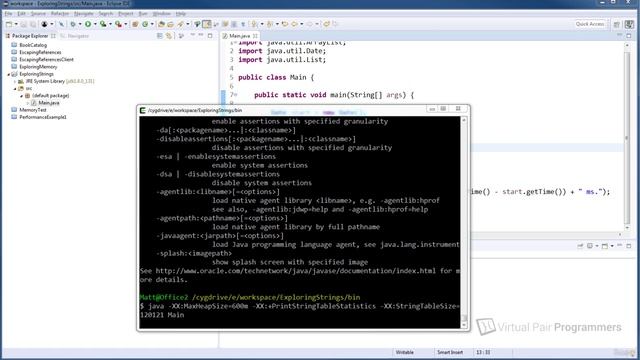This screenshot has width=640, height=360.
Task: Switch to the Package Explorer tab
Action: point(30,36)
